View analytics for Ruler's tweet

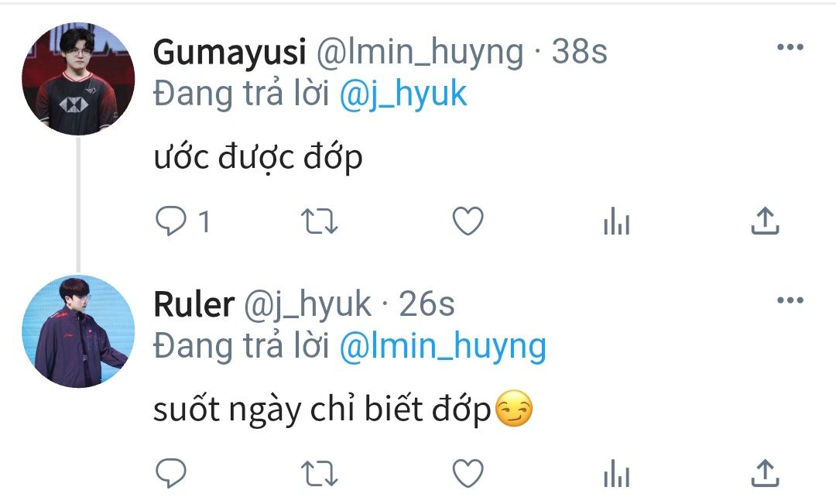click(616, 473)
